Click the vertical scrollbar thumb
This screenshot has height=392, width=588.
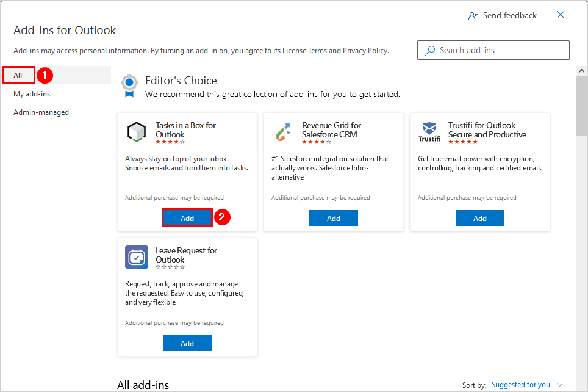(x=582, y=107)
